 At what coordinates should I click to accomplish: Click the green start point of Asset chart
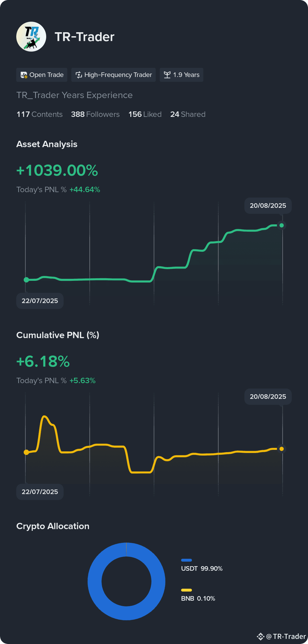coord(26,280)
